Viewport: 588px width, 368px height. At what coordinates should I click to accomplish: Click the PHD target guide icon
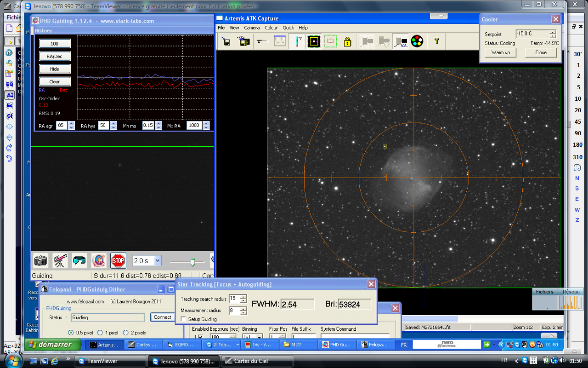[99, 261]
